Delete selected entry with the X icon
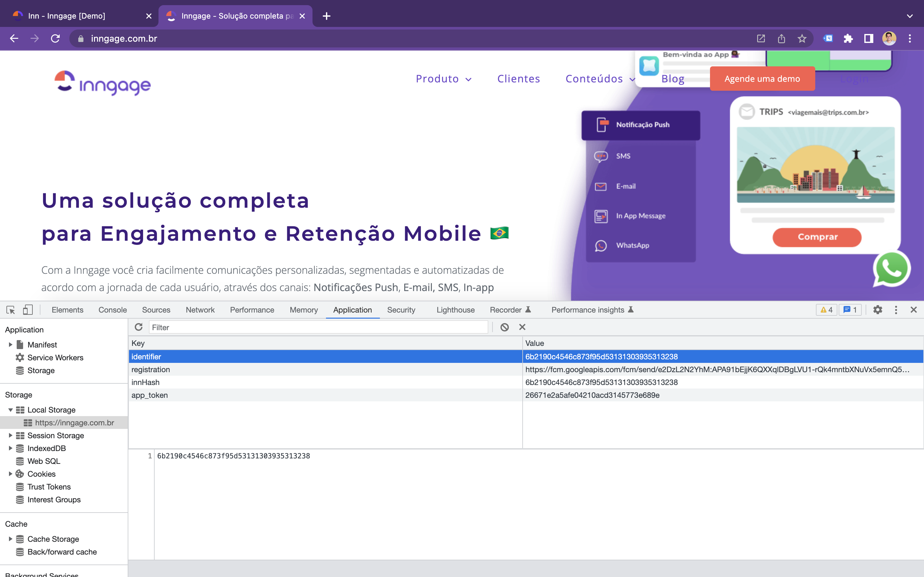The width and height of the screenshot is (924, 577). tap(522, 327)
